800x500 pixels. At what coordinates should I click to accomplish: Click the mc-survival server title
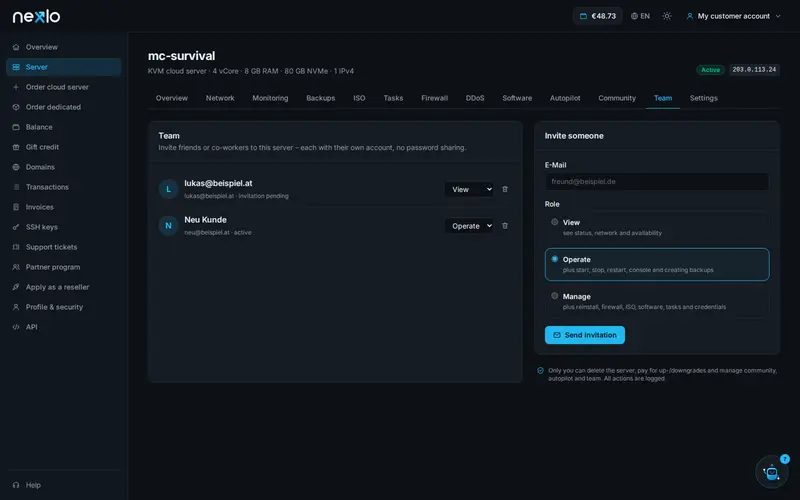(x=182, y=56)
